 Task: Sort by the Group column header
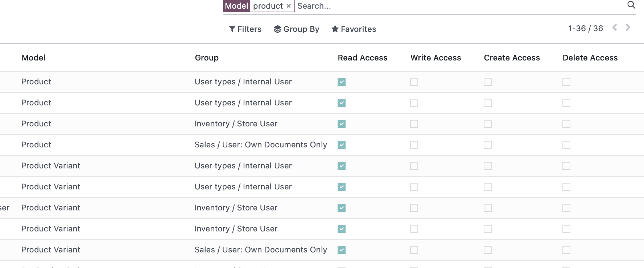click(x=207, y=58)
